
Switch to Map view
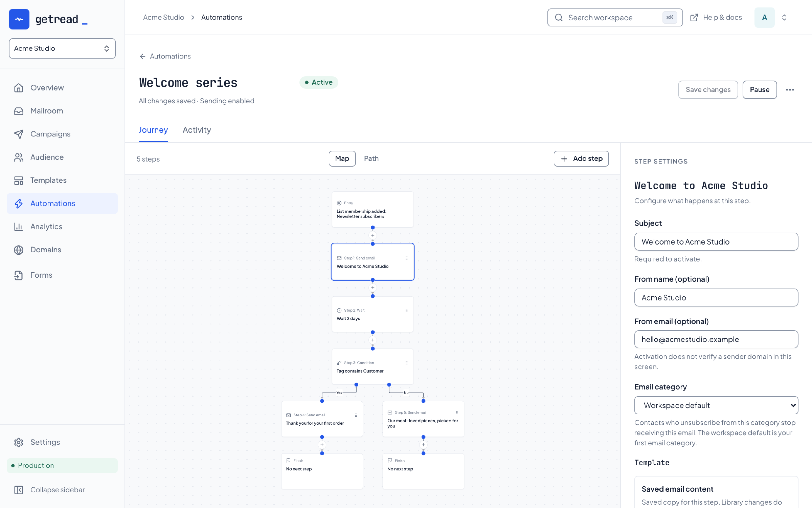(x=342, y=158)
